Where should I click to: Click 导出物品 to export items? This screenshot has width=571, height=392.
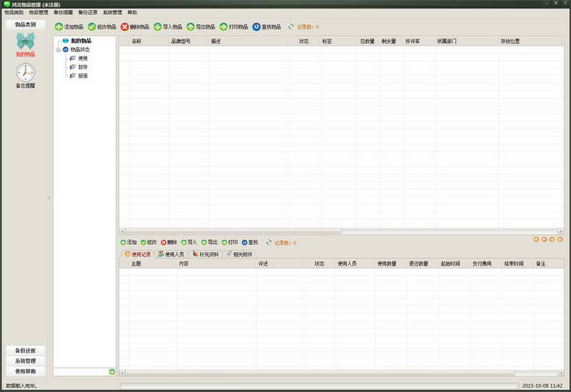click(201, 27)
